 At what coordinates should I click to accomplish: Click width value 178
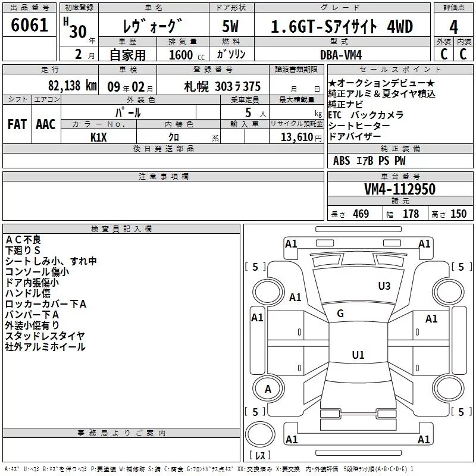pyautogui.click(x=411, y=214)
